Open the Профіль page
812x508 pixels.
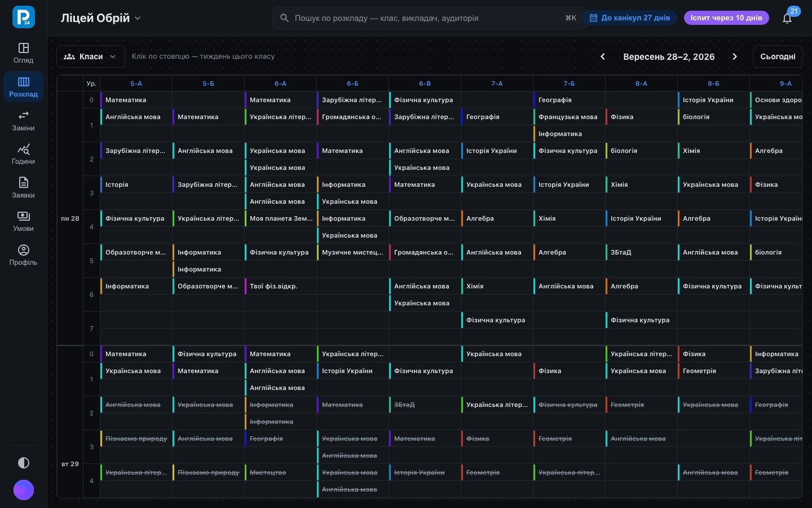24,255
